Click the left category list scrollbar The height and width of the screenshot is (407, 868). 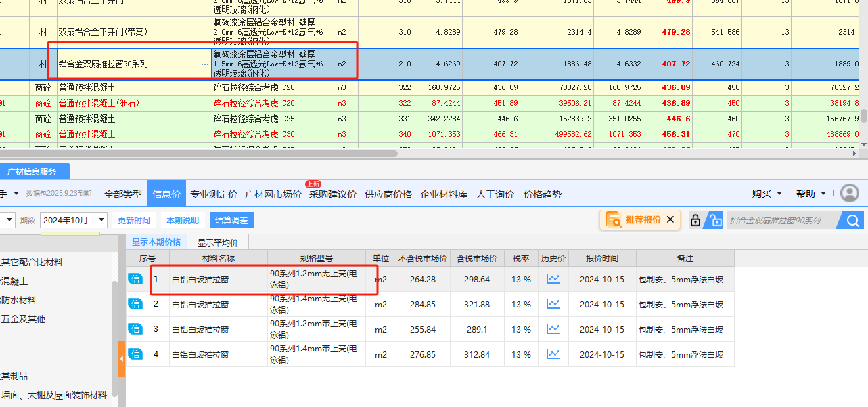coord(114,339)
